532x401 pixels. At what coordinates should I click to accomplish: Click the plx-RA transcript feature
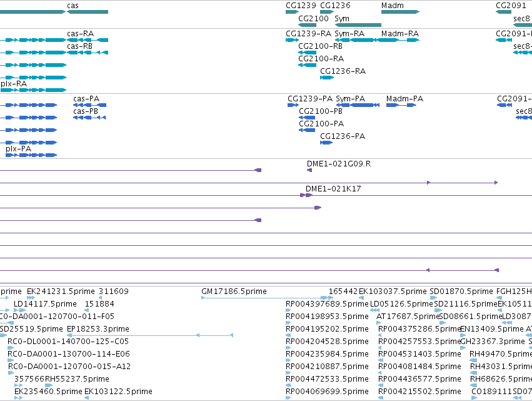tap(33, 90)
